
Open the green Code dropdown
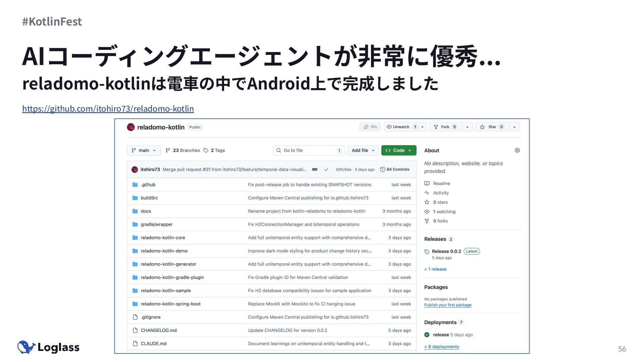tap(398, 150)
